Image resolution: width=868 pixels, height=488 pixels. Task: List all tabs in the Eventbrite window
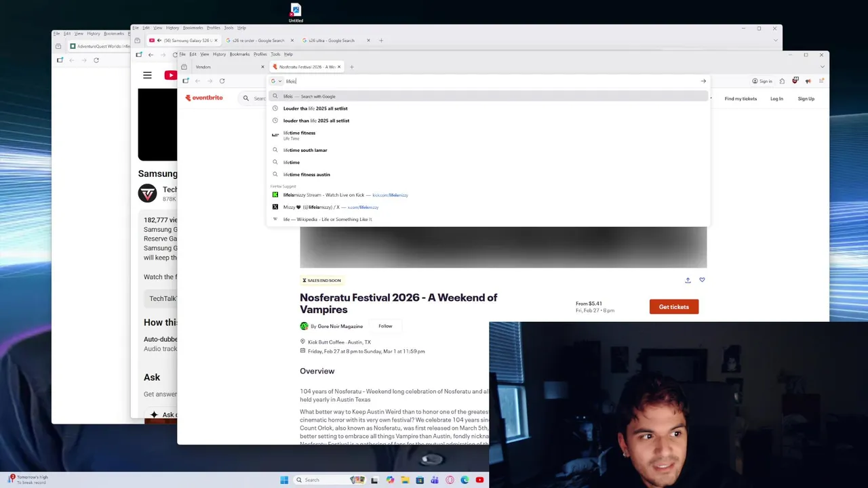point(823,67)
